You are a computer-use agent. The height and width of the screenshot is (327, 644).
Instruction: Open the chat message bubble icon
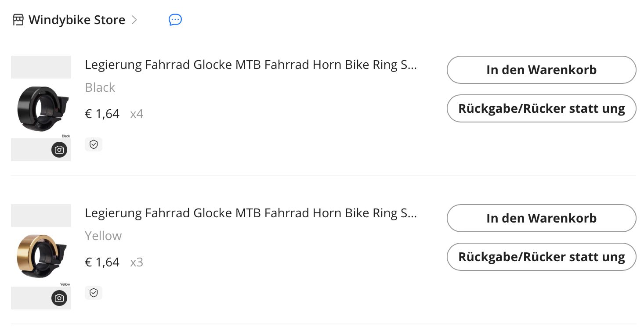pos(175,20)
